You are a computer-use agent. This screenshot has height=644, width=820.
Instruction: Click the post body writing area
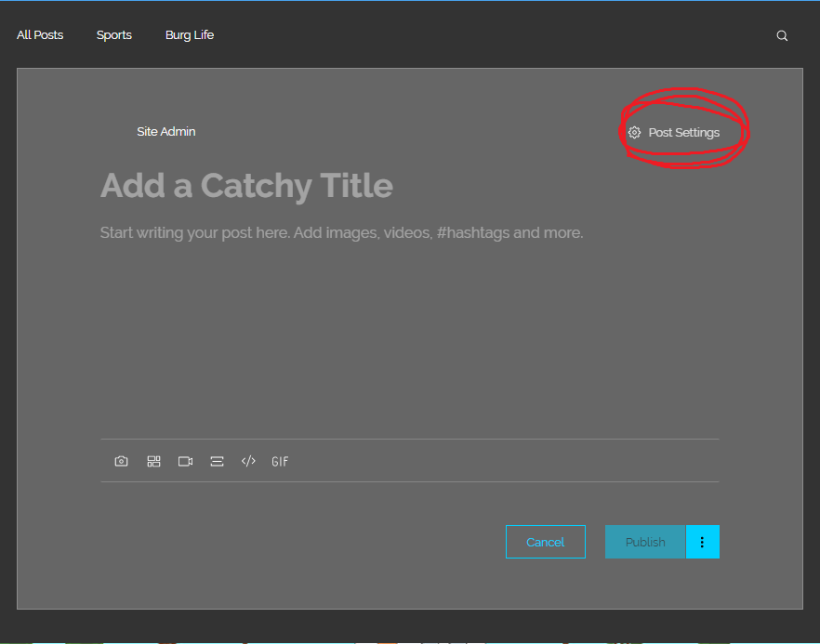click(340, 232)
